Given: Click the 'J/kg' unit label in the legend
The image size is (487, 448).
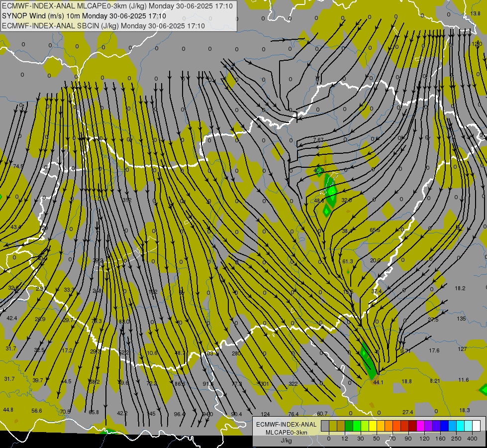Looking at the screenshot, I should point(287,441).
